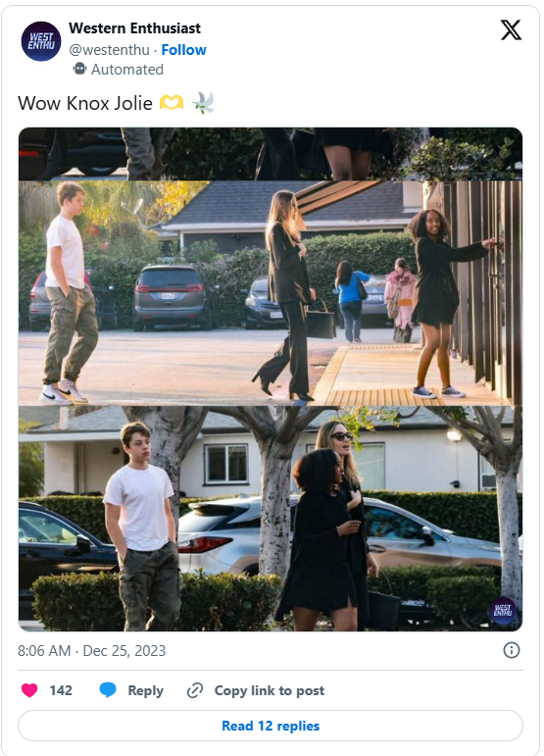544x756 pixels.
Task: Open the middle street photo panel
Action: click(271, 292)
